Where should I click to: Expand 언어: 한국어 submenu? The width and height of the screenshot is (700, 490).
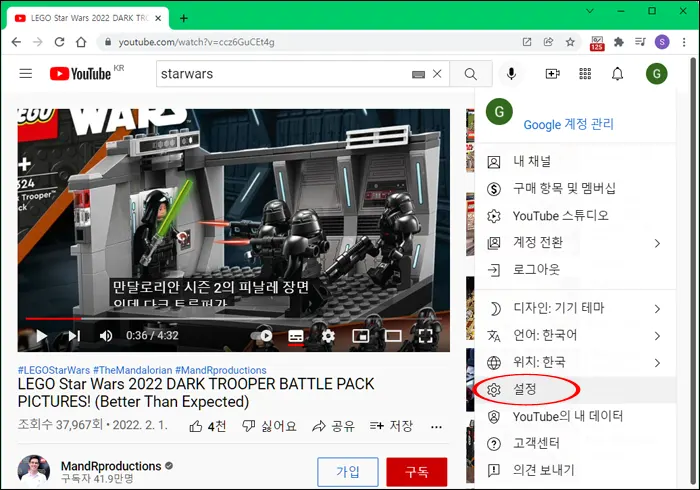(576, 336)
